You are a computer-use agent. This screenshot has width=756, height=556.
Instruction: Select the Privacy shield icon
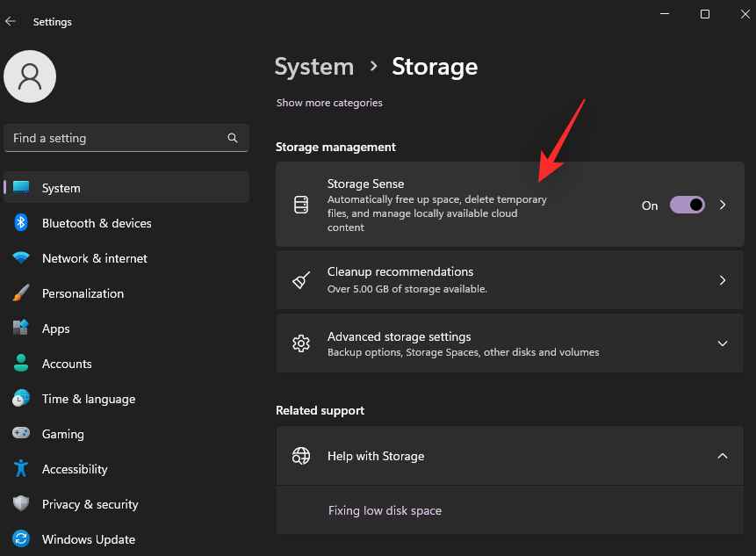pos(21,503)
